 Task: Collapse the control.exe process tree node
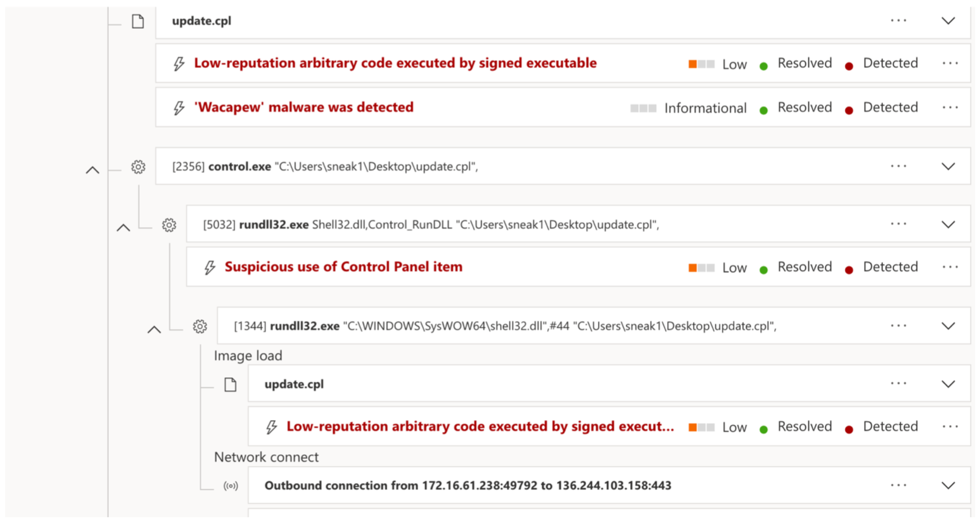pyautogui.click(x=92, y=170)
